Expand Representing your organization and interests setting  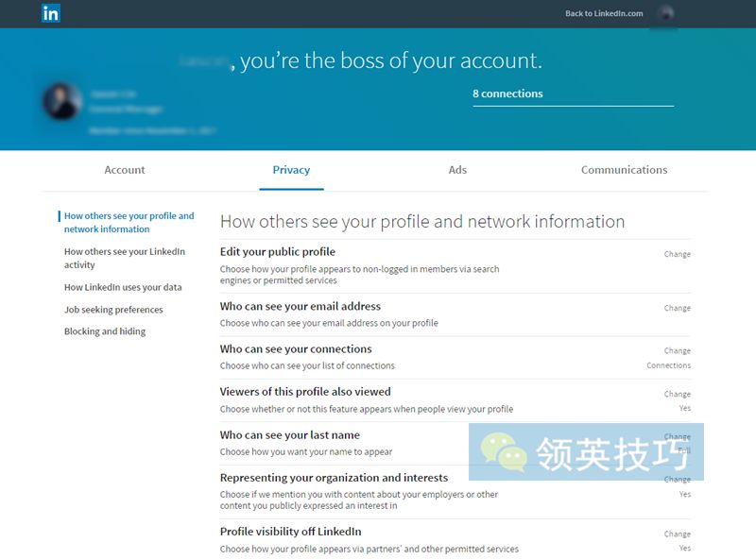(x=455, y=492)
